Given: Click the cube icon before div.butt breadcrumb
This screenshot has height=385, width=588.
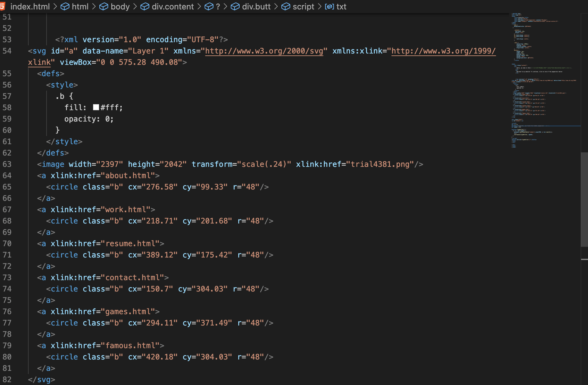Looking at the screenshot, I should [235, 7].
